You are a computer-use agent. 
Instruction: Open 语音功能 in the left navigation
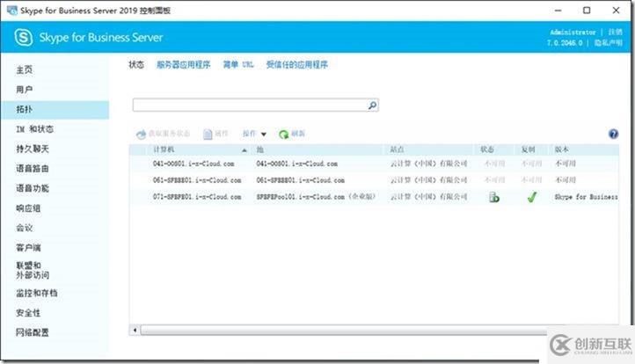tap(33, 188)
